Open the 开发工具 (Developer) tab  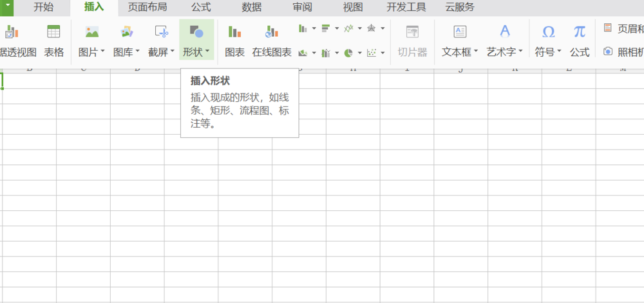point(406,7)
